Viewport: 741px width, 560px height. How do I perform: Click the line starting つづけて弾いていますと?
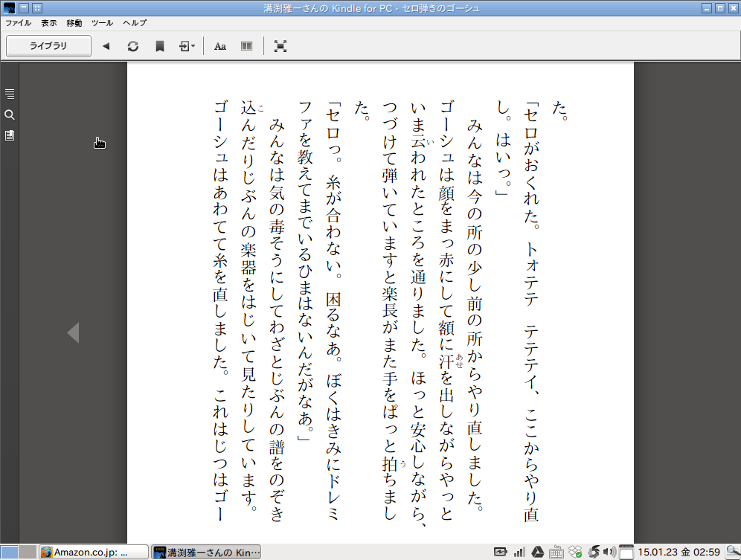tap(390, 312)
